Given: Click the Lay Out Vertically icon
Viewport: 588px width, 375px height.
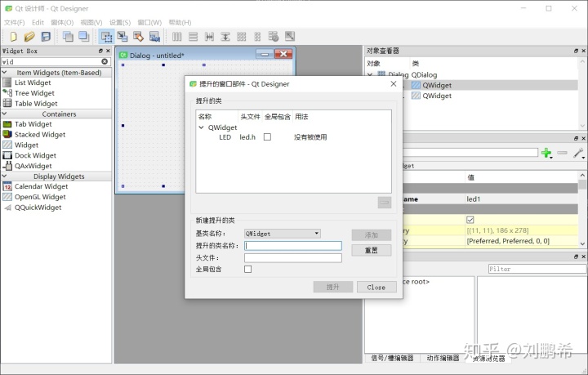Looking at the screenshot, I should tap(193, 37).
